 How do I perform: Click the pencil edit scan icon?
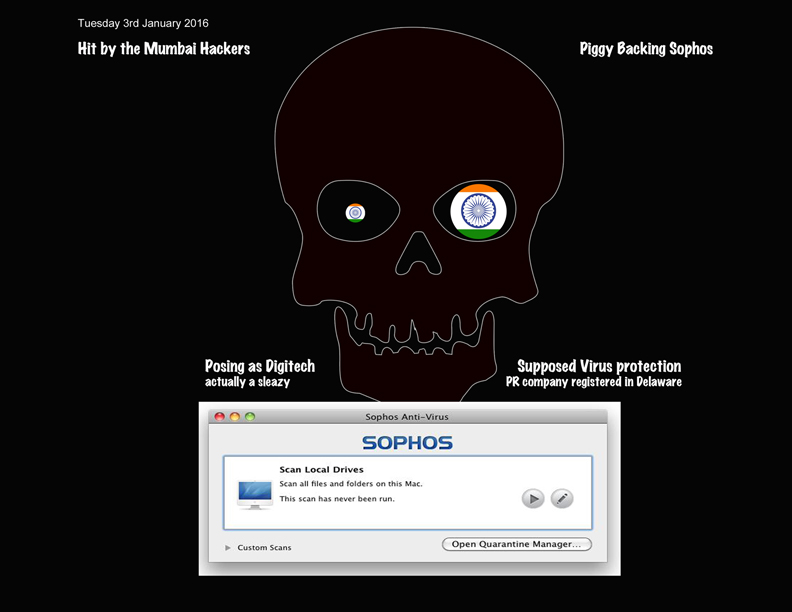click(x=562, y=498)
